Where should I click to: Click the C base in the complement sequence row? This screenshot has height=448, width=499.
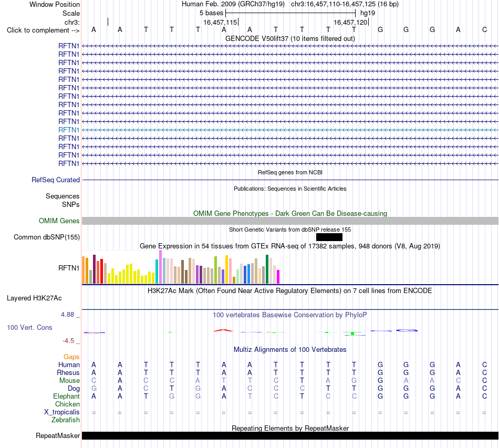pyautogui.click(x=484, y=29)
